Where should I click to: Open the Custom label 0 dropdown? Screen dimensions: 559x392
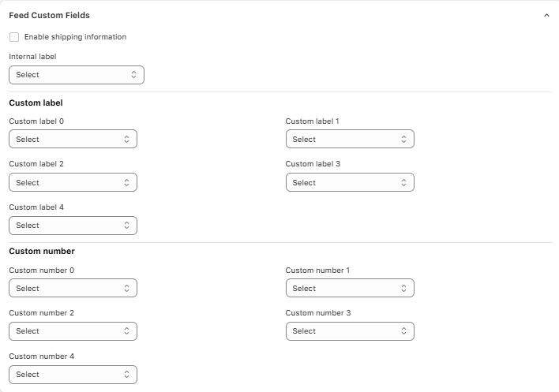(x=73, y=140)
